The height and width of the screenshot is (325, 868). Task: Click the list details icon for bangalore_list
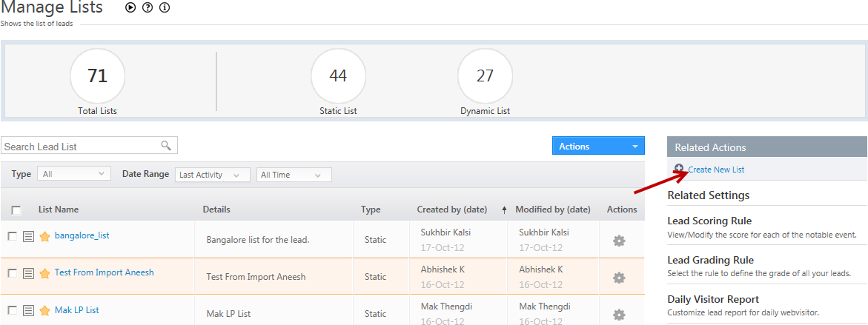29,236
